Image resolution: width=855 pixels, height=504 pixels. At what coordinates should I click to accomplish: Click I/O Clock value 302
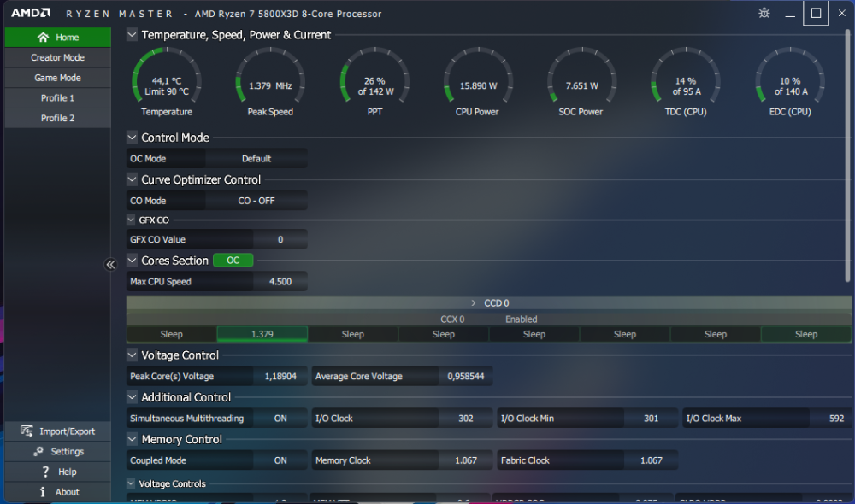click(466, 419)
